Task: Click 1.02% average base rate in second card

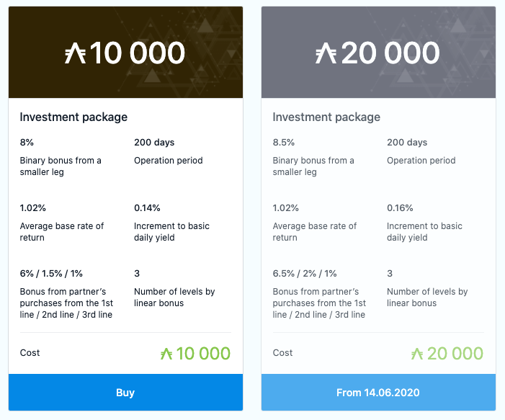Action: point(286,208)
